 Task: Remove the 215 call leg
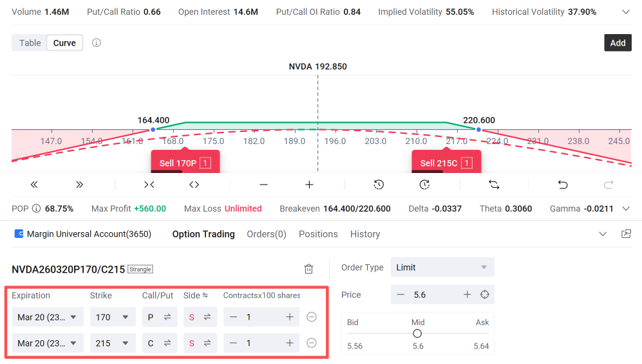pos(312,343)
